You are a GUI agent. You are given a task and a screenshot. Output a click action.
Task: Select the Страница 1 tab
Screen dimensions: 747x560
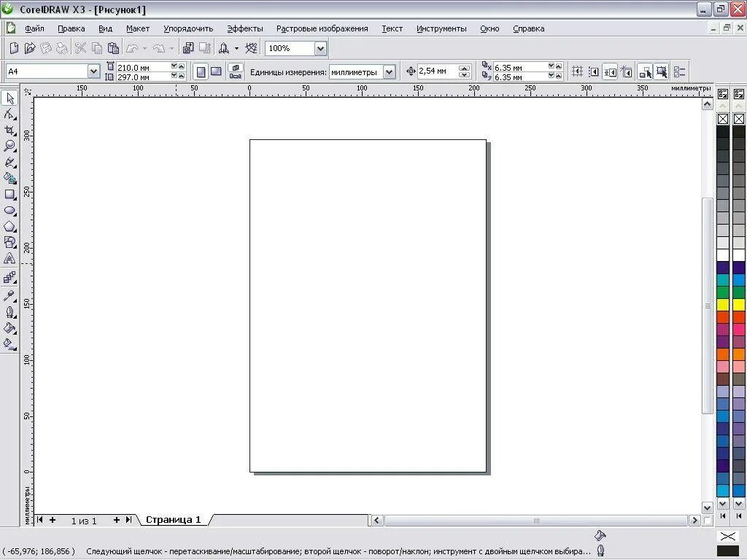pos(174,519)
